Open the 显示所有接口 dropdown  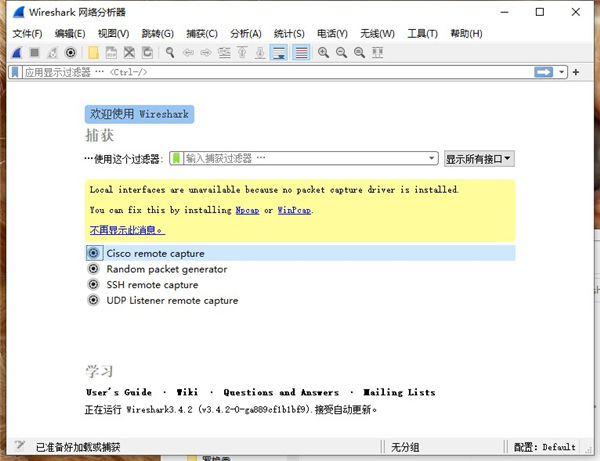(479, 159)
